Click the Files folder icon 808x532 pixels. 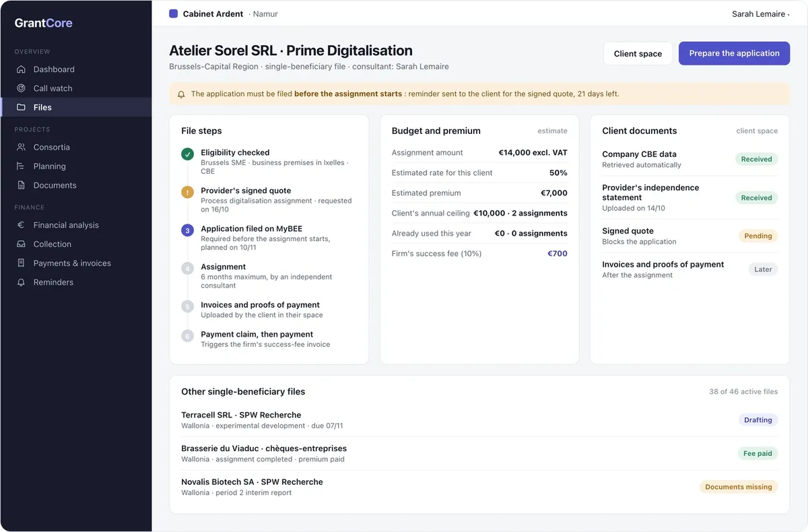point(21,107)
